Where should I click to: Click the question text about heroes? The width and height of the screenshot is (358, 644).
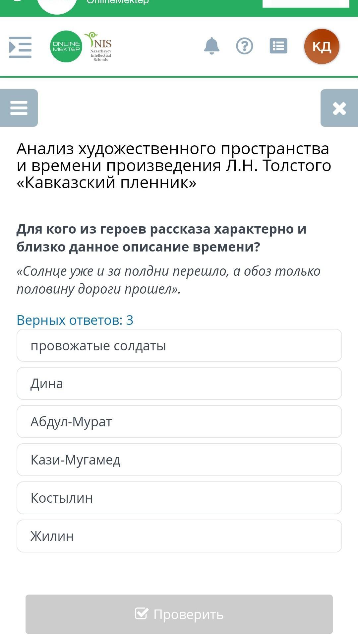click(161, 238)
